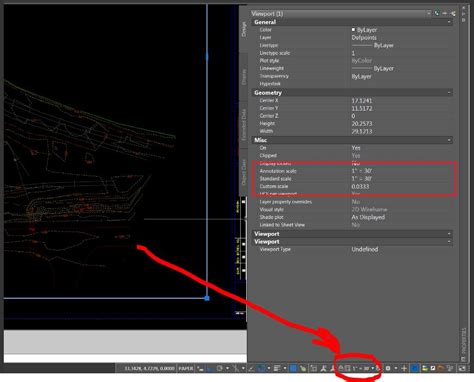
Task: Toggle the lineweight display icon in status bar
Action: point(277,368)
